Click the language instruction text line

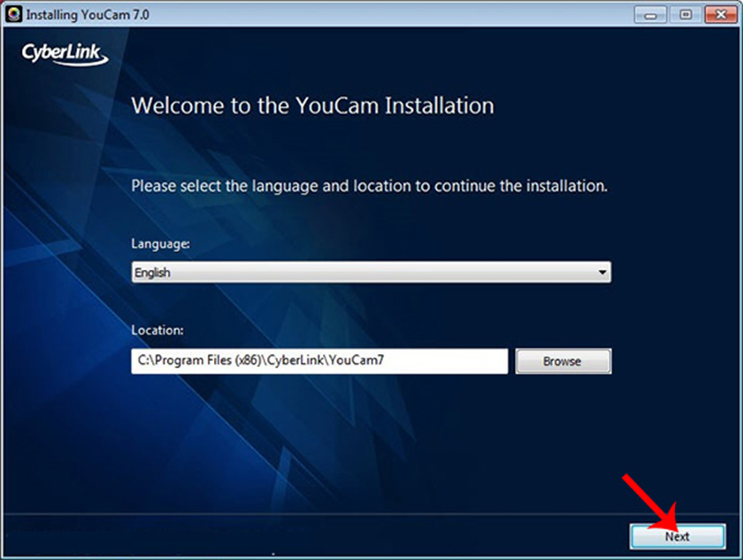click(x=368, y=186)
